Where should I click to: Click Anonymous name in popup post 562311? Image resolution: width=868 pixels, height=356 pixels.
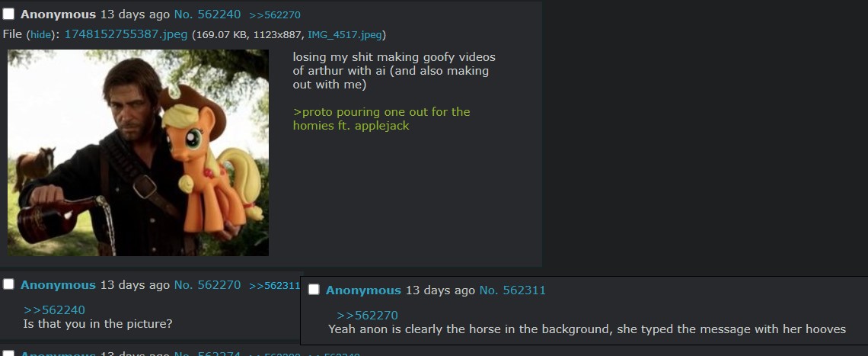pos(363,290)
